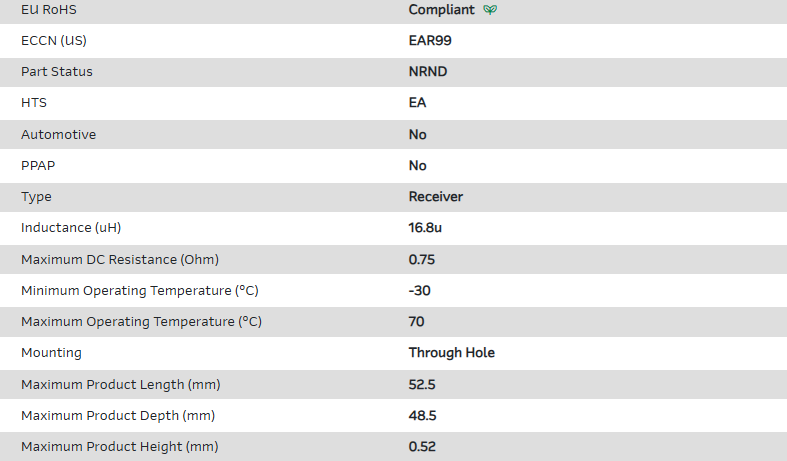Select the Maximum DC Resistance (Ohm) label
Screen dimensions: 787x461
tap(120, 259)
